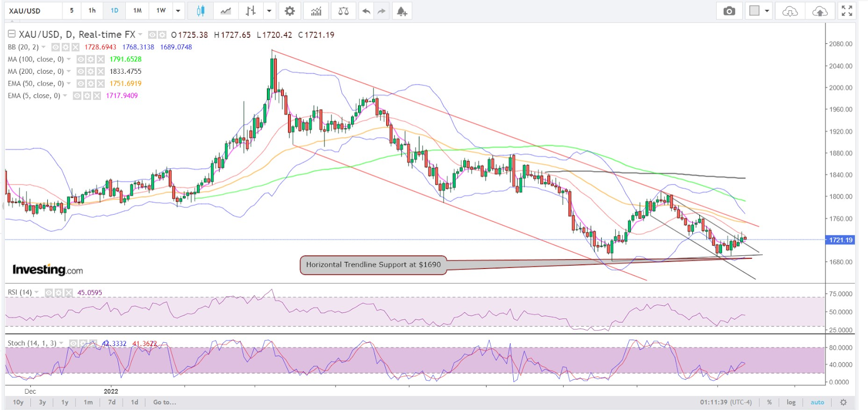This screenshot has height=410, width=868.
Task: Open EMA (5, close, 0) settings gear
Action: coord(87,95)
